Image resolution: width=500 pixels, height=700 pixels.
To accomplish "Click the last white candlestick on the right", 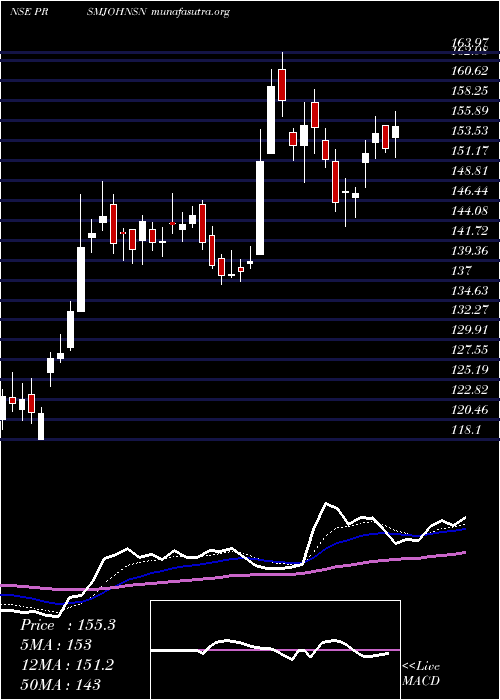I will tap(395, 132).
